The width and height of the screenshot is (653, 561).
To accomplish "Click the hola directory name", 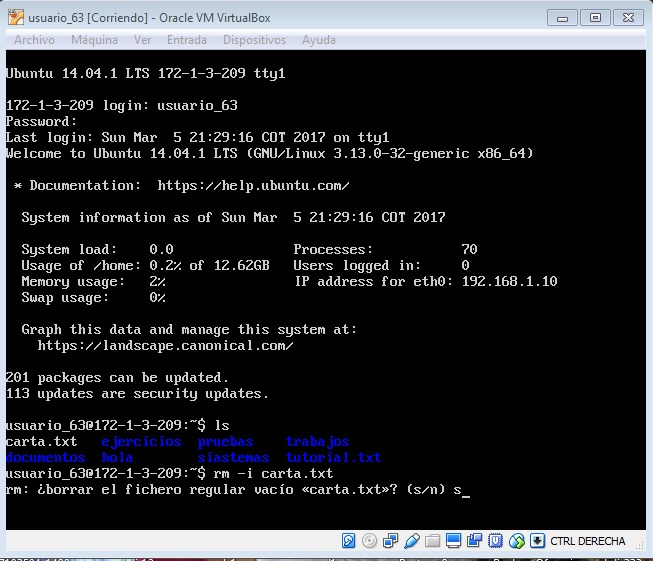I will tap(117, 457).
